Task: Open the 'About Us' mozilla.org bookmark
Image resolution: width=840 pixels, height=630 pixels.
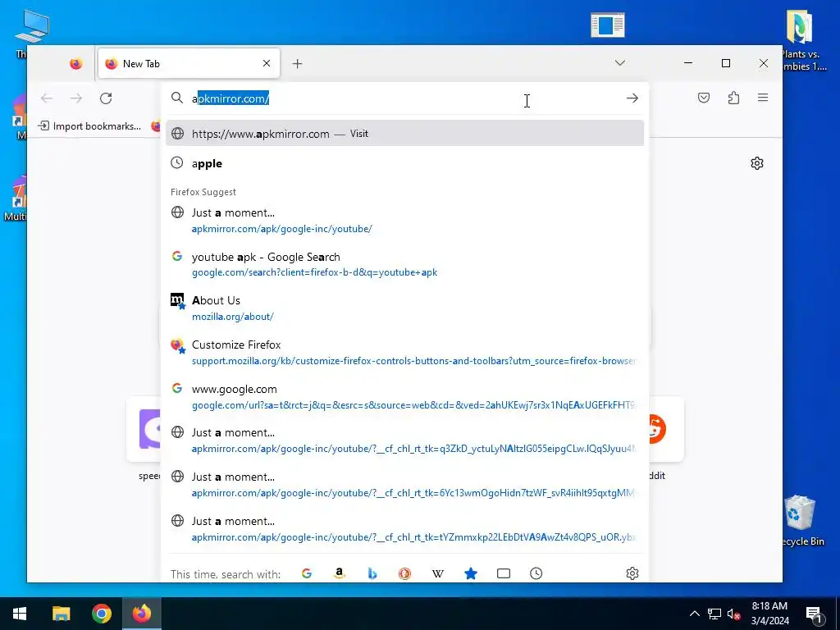Action: (404, 308)
